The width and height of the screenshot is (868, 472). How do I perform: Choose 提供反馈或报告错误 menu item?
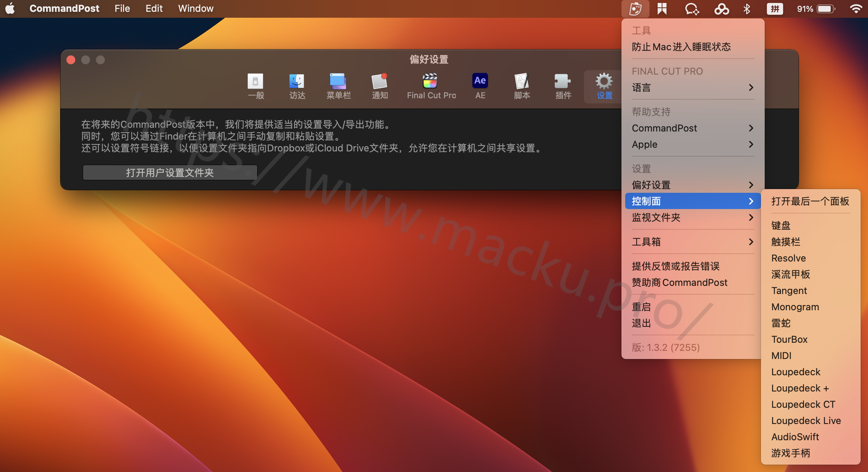[x=693, y=266]
